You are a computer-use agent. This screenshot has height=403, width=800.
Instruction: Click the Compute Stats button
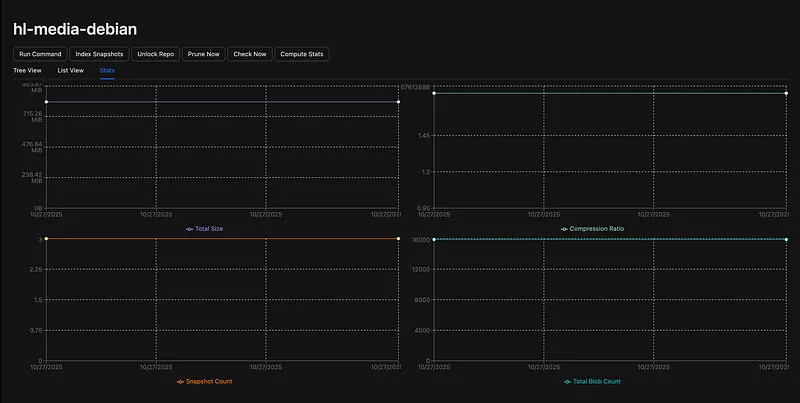click(x=302, y=54)
